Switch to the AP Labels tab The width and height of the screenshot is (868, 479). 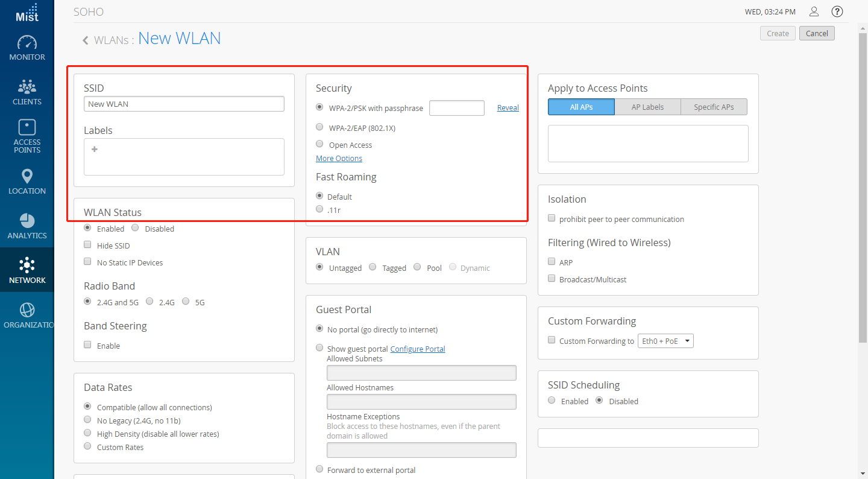point(647,107)
